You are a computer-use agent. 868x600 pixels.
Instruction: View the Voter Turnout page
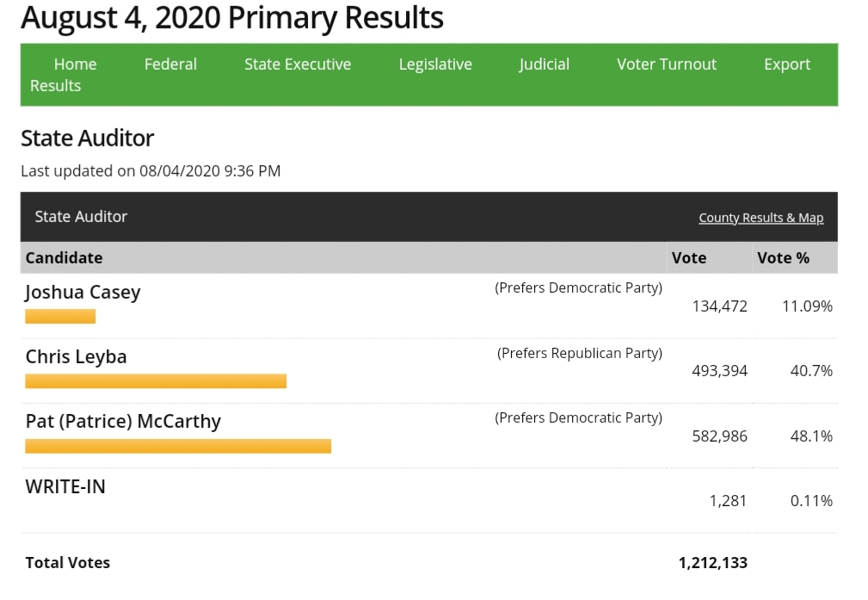coord(667,65)
